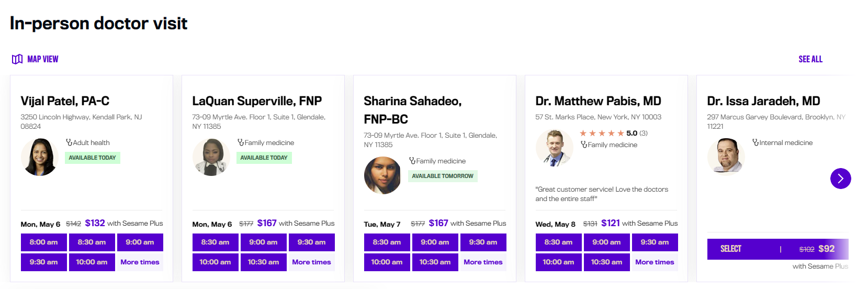Show More times for LaQuan Superville
This screenshot has width=868, height=289.
311,262
